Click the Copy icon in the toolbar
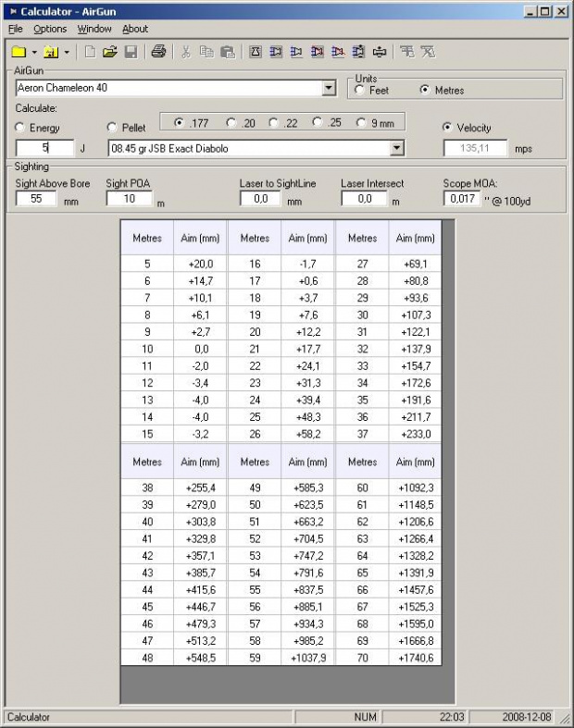This screenshot has width=574, height=728. (206, 52)
